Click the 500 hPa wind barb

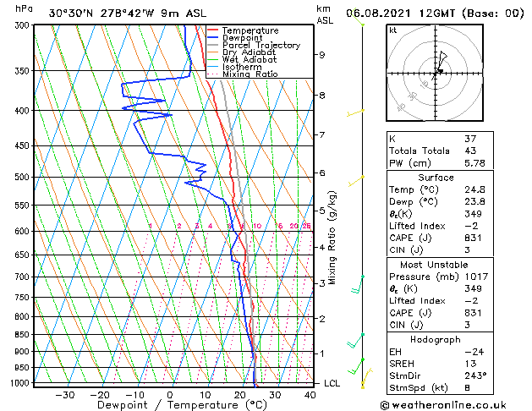click(x=356, y=182)
